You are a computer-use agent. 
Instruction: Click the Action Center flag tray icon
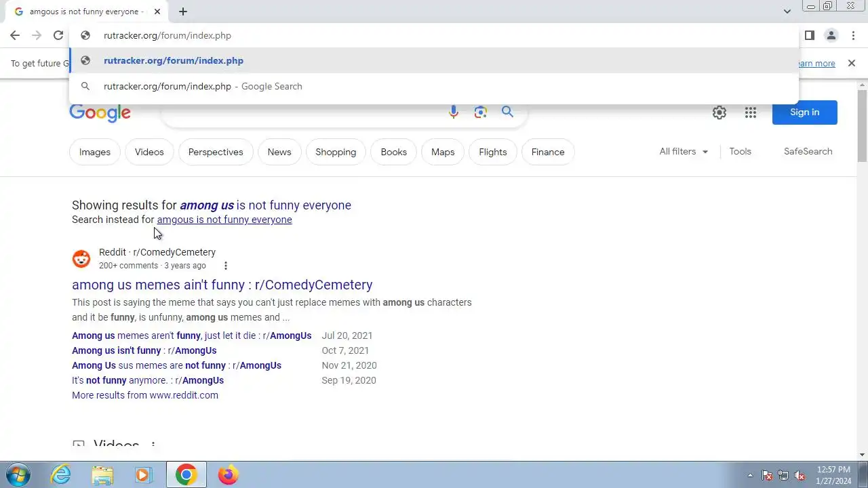click(767, 475)
